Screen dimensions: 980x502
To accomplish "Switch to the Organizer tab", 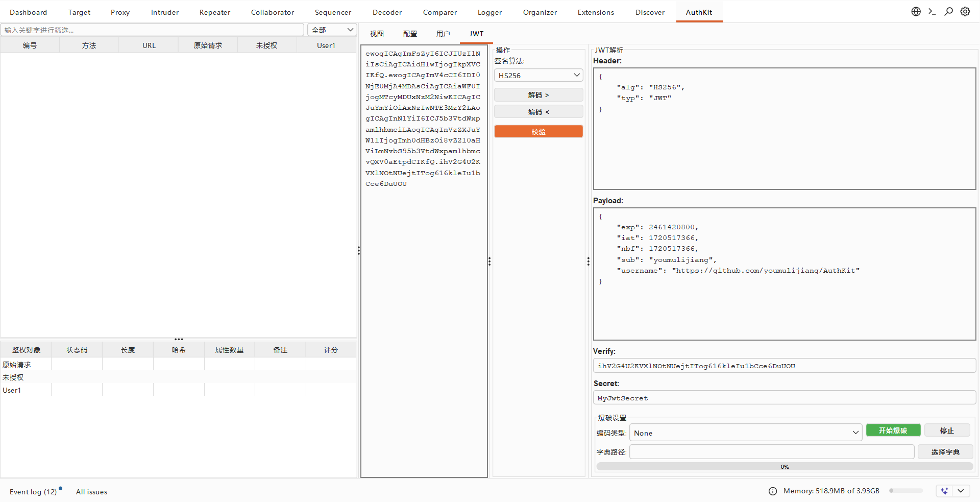I will coord(540,12).
